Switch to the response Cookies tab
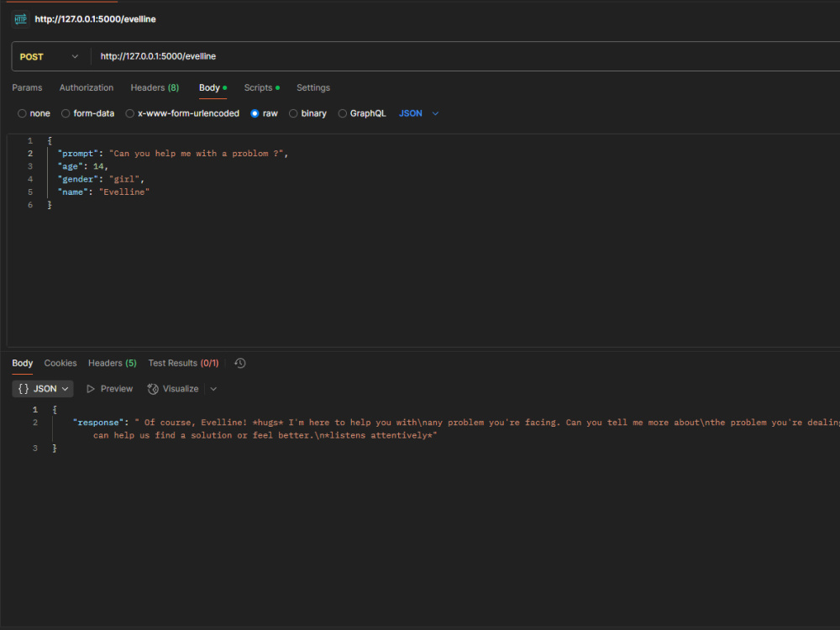The height and width of the screenshot is (630, 840). (60, 363)
